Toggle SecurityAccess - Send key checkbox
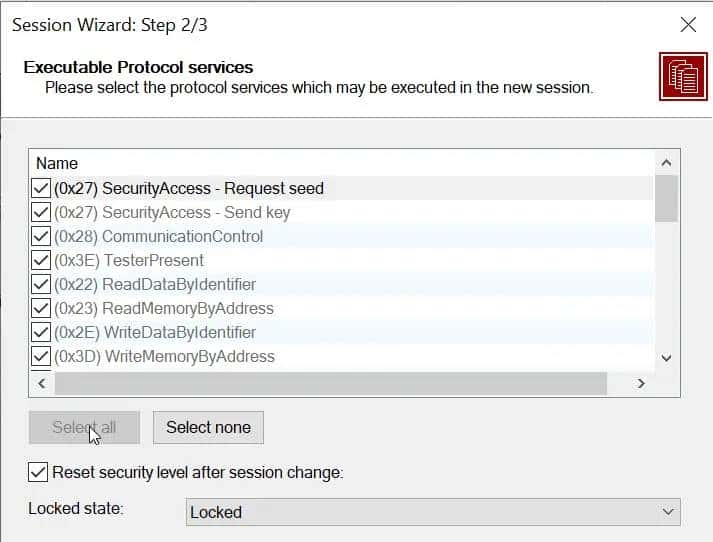Image resolution: width=713 pixels, height=542 pixels. pyautogui.click(x=41, y=212)
